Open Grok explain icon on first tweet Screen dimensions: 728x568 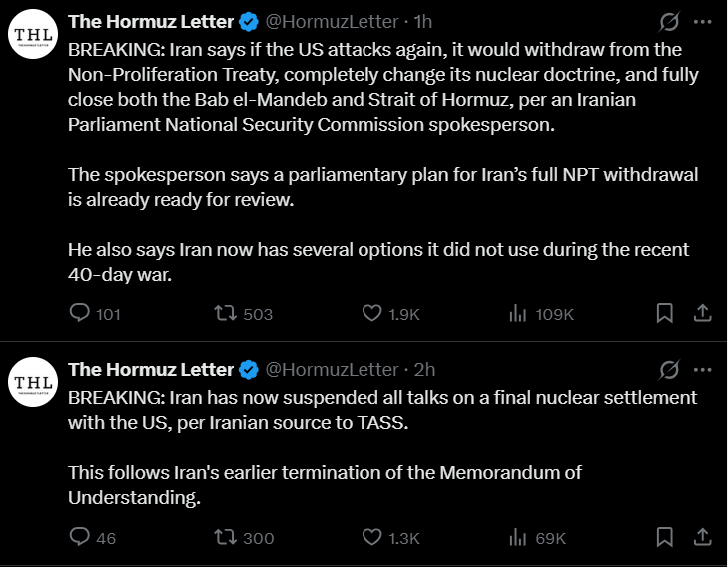669,21
